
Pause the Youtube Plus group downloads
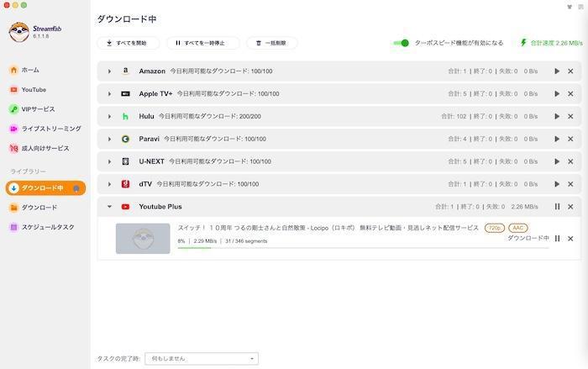pos(557,207)
